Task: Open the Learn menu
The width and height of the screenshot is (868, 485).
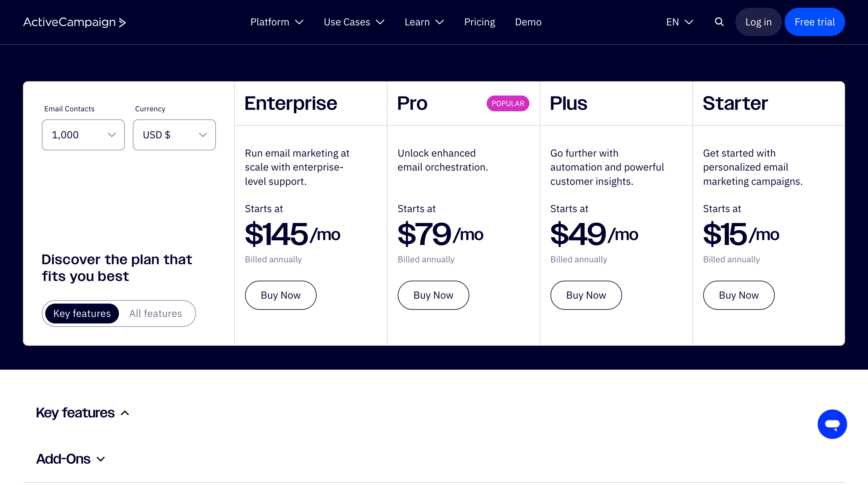Action: click(424, 22)
